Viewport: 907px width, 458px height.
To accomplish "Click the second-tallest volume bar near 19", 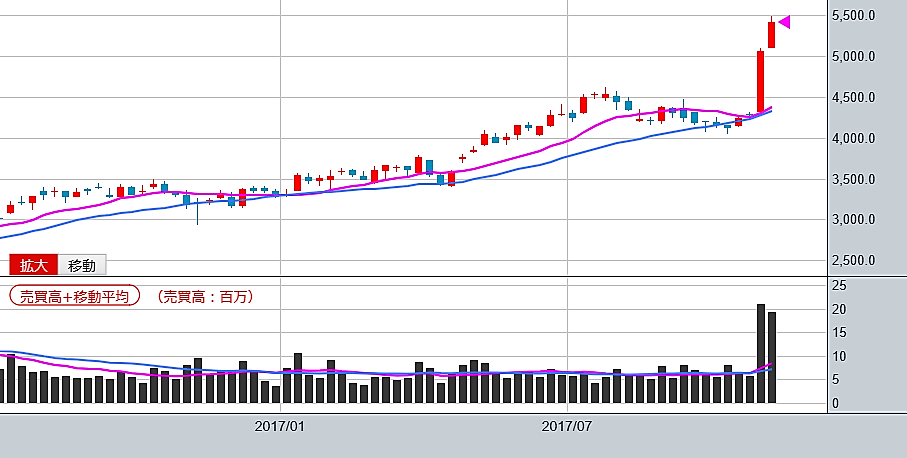I will [x=772, y=357].
